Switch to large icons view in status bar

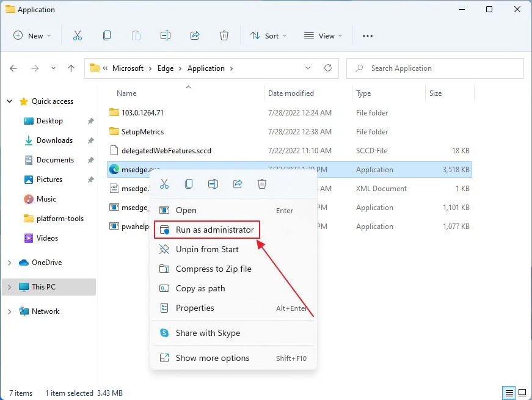point(522,393)
